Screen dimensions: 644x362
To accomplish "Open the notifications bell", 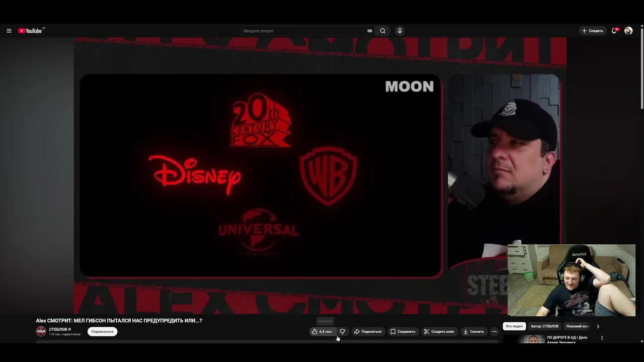I will pos(614,31).
